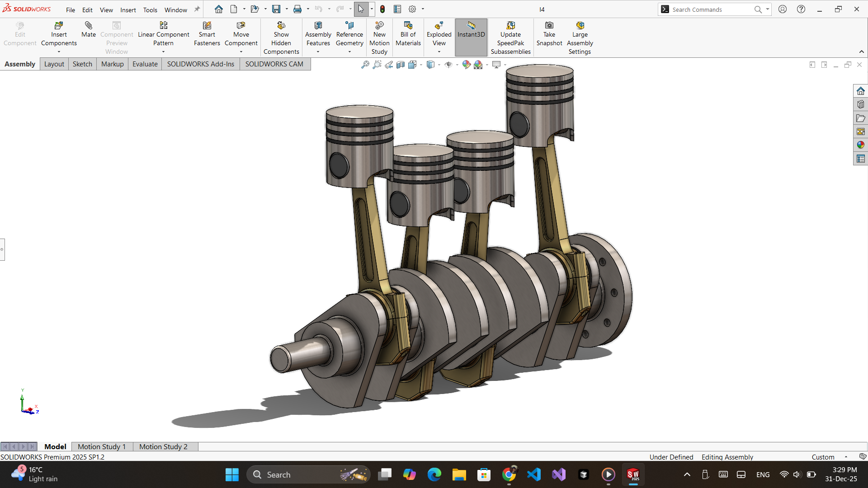This screenshot has width=868, height=488.
Task: Expand the Exploded View dropdown arrow
Action: tap(439, 52)
